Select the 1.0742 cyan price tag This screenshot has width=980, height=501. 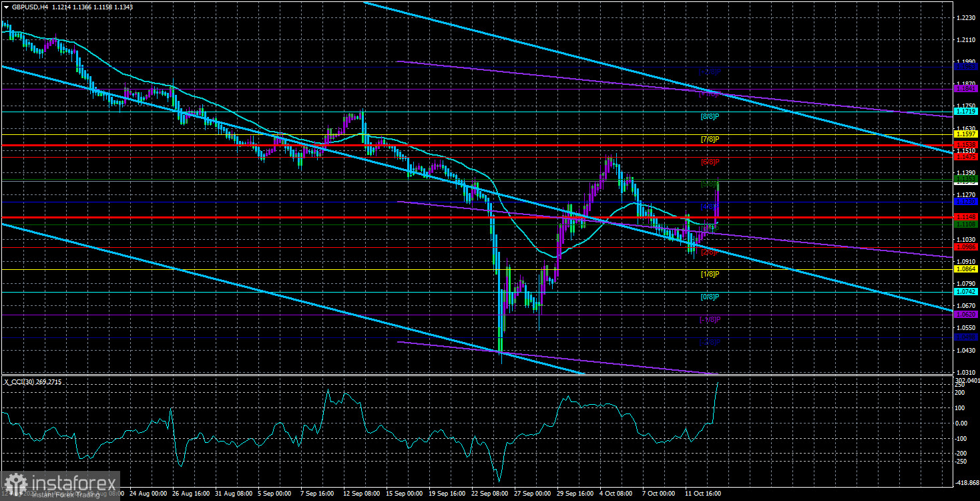click(966, 292)
